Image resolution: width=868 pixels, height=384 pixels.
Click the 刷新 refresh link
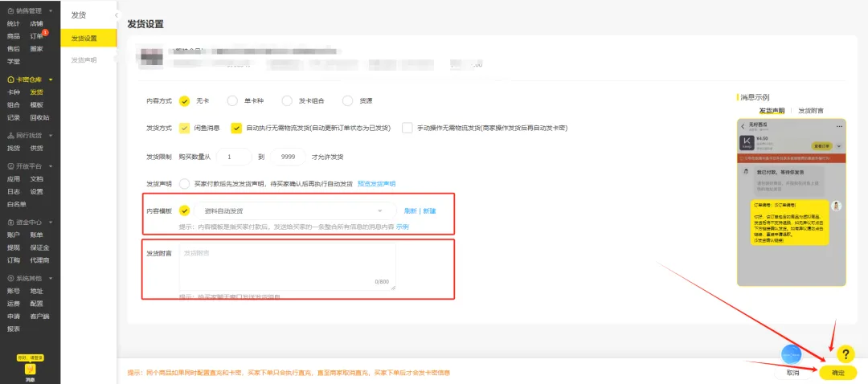[x=410, y=210]
